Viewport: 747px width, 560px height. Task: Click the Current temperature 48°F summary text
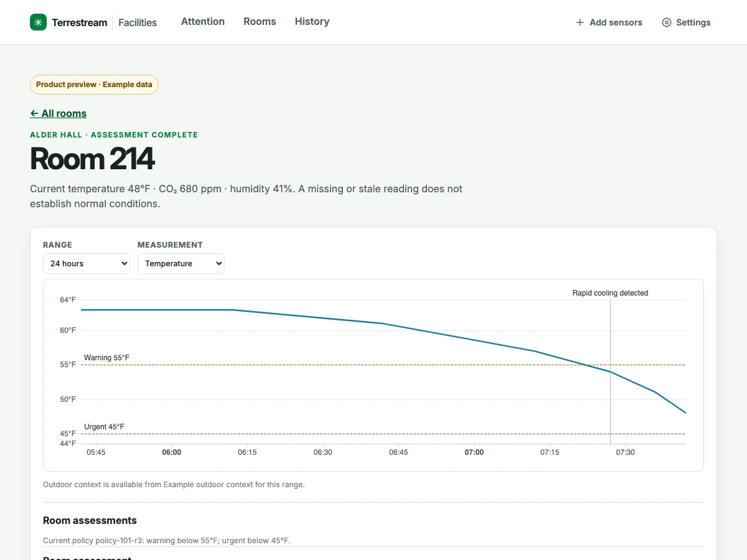point(246,196)
